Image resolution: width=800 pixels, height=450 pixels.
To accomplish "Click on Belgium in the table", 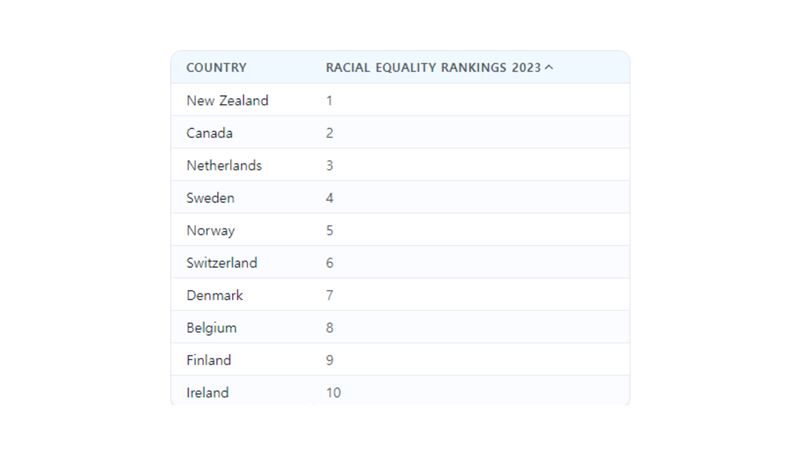I will (x=211, y=328).
